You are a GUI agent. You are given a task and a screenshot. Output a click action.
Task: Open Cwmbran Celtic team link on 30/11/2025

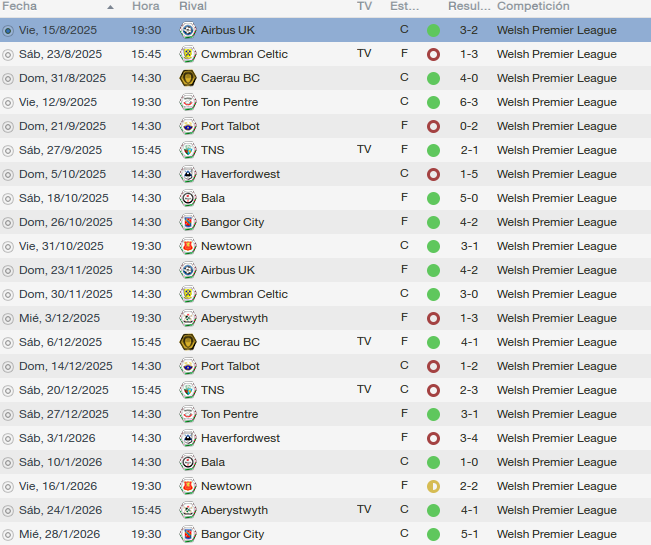click(x=244, y=294)
